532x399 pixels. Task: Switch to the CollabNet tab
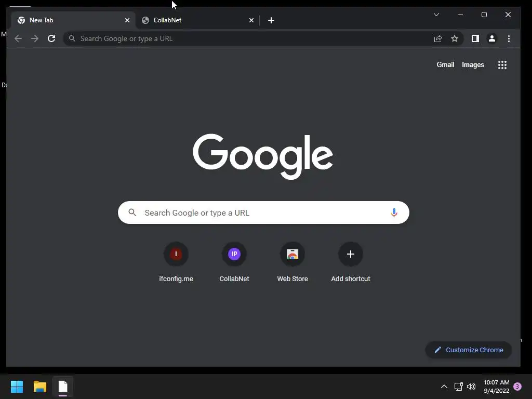coord(197,20)
